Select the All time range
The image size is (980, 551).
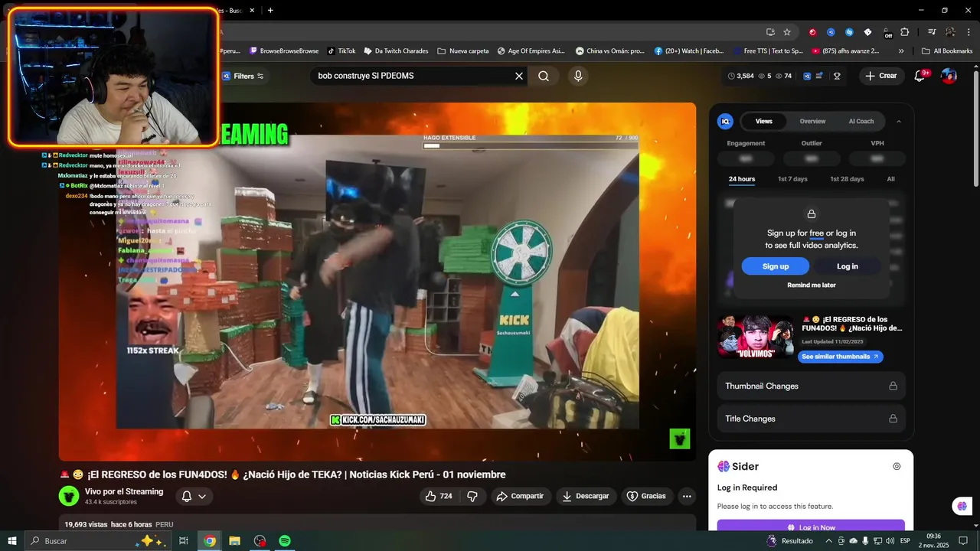tap(890, 179)
